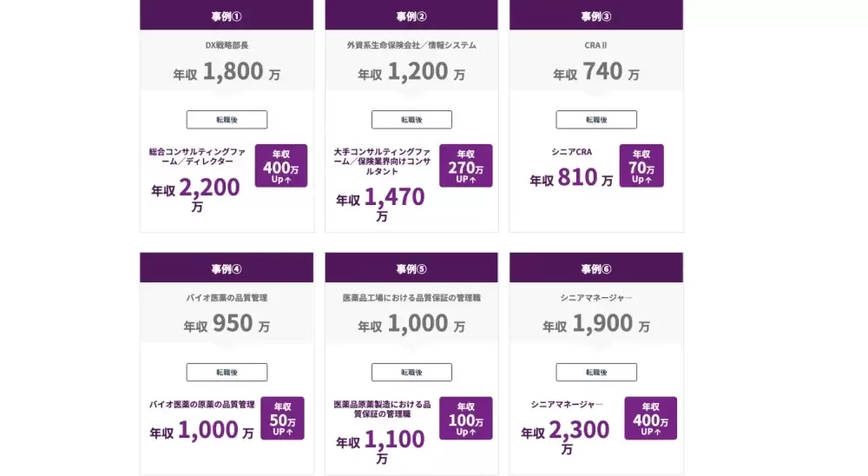868x476 pixels.
Task: Click the 50万 UP purple badge
Action: pos(282,419)
